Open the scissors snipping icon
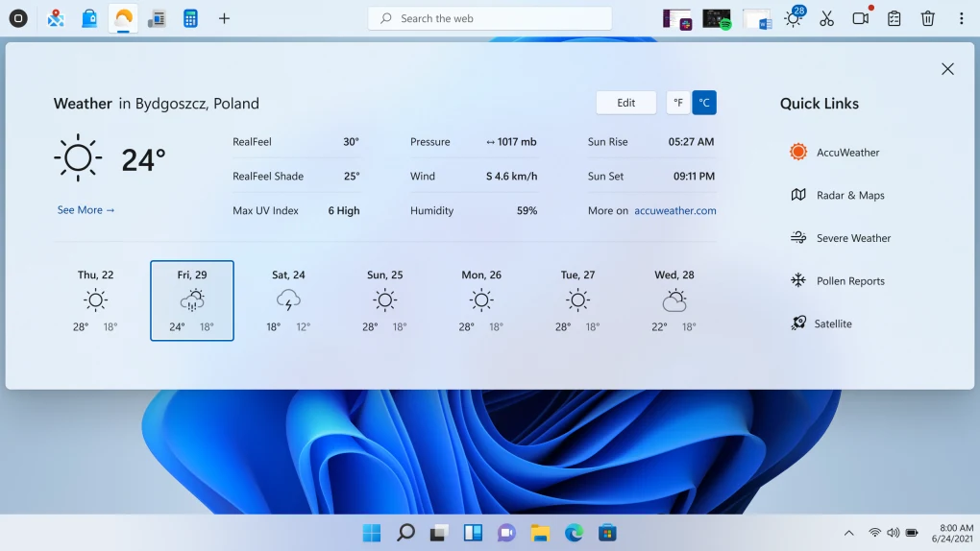The width and height of the screenshot is (980, 551). point(827,18)
